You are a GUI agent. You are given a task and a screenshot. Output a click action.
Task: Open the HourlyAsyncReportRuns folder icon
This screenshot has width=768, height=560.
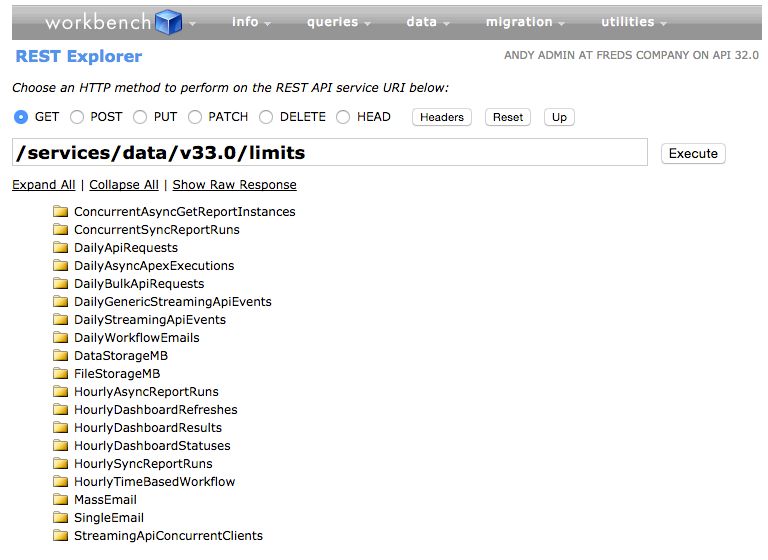coord(60,391)
